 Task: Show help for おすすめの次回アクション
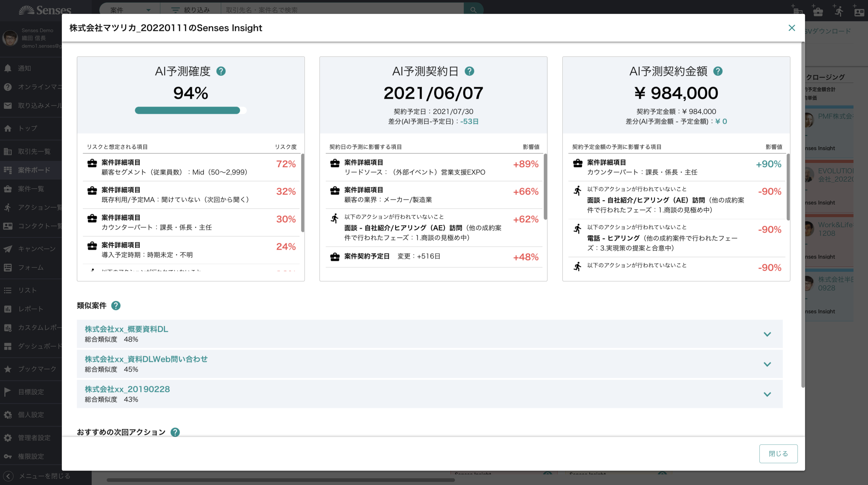point(175,432)
